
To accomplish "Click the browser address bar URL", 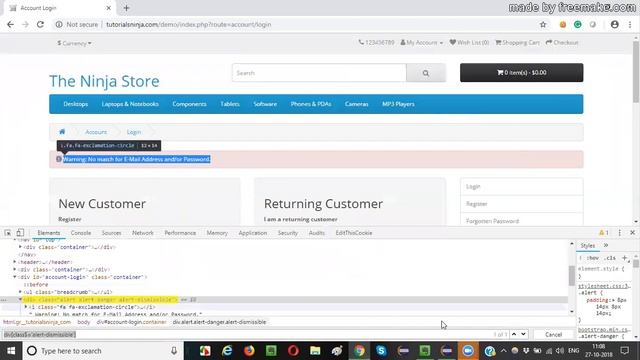I will click(x=189, y=24).
